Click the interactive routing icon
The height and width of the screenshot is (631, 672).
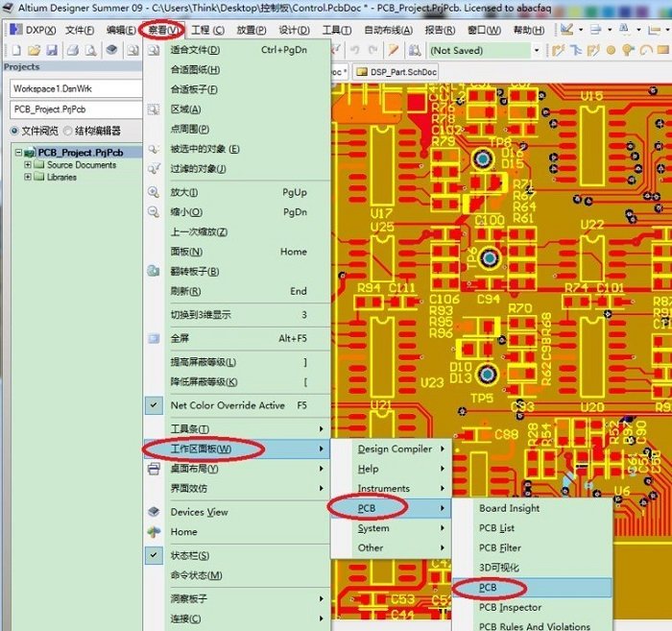coord(558,51)
